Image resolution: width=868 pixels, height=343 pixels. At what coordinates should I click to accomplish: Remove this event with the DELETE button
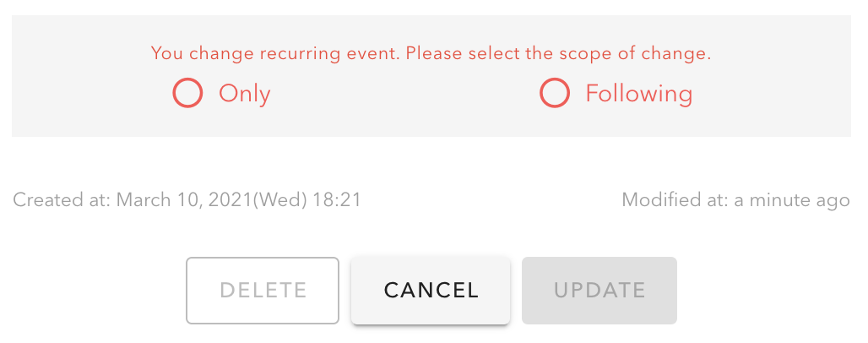click(263, 291)
